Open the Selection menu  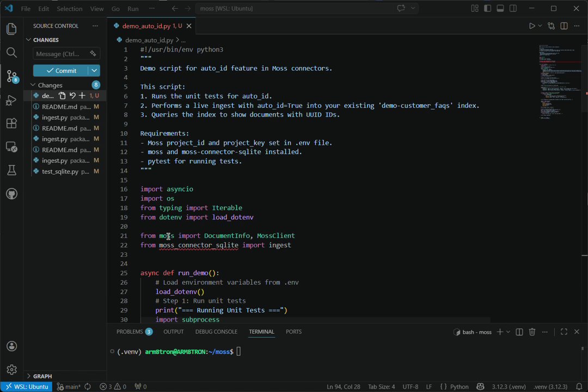[x=70, y=9]
